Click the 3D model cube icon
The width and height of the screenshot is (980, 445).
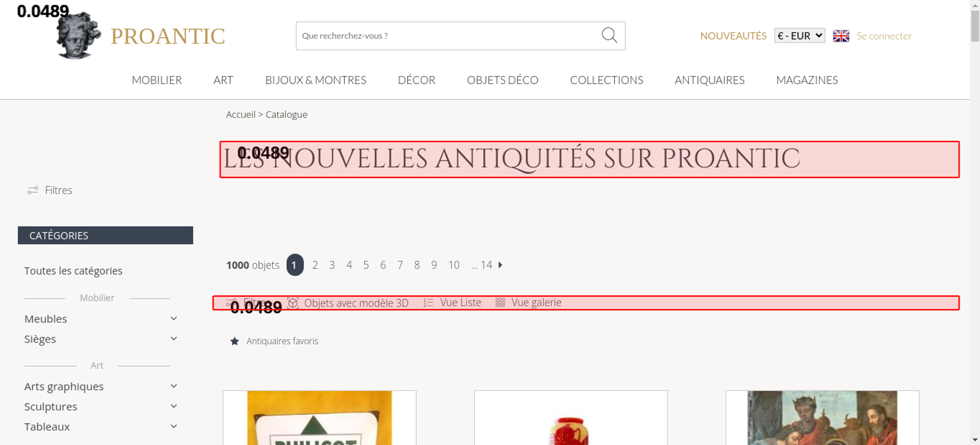coord(293,303)
